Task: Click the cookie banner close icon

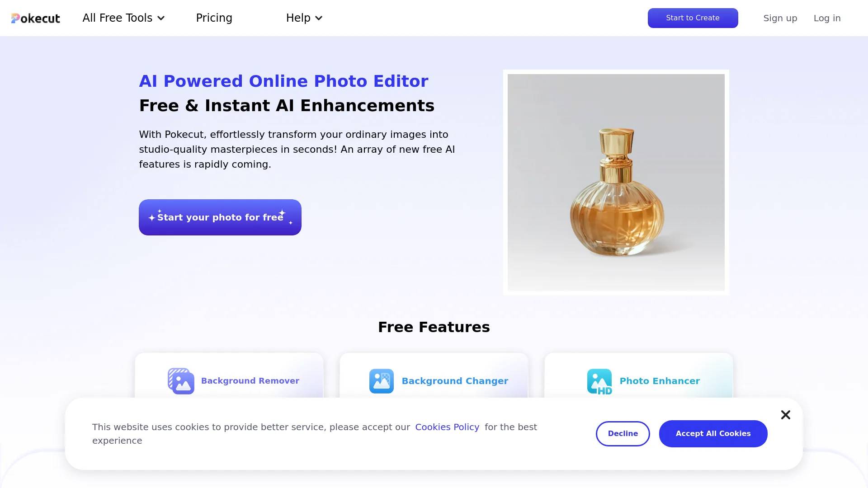Action: 785,415
